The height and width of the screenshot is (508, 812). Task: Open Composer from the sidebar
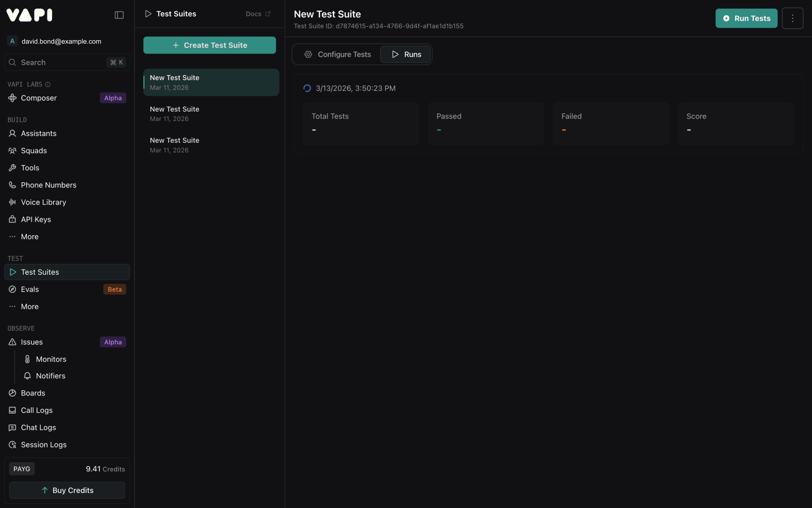(x=67, y=98)
